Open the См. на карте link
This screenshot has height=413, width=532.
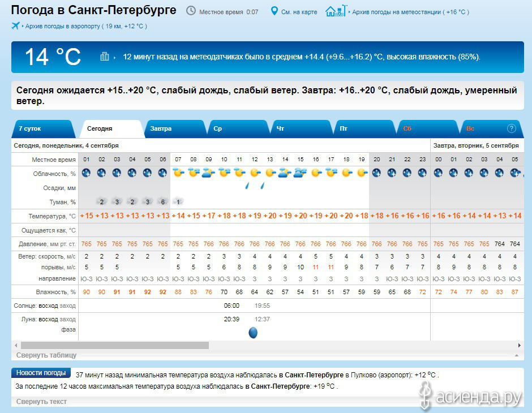click(299, 12)
